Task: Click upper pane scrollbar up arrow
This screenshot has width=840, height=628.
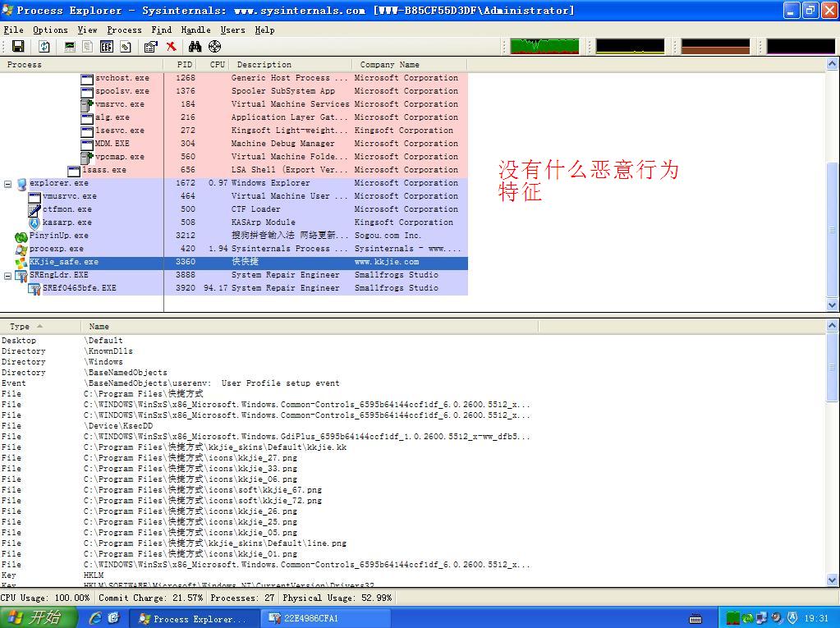Action: (x=832, y=64)
